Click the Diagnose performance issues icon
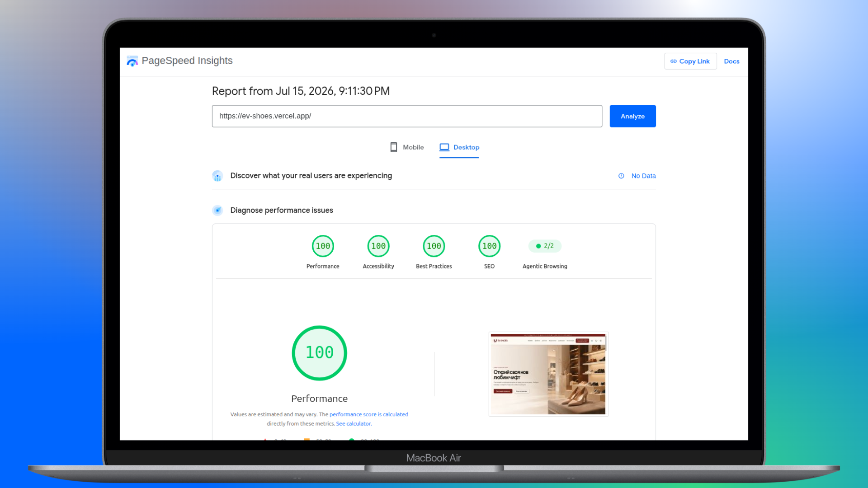Image resolution: width=868 pixels, height=488 pixels. [x=217, y=210]
